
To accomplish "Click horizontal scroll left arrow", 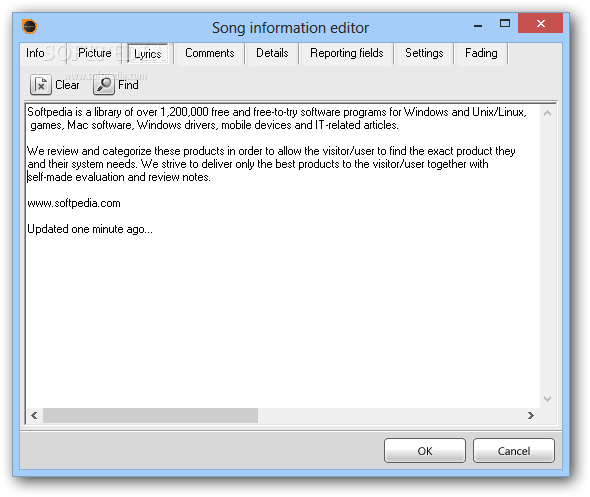I will (x=34, y=415).
